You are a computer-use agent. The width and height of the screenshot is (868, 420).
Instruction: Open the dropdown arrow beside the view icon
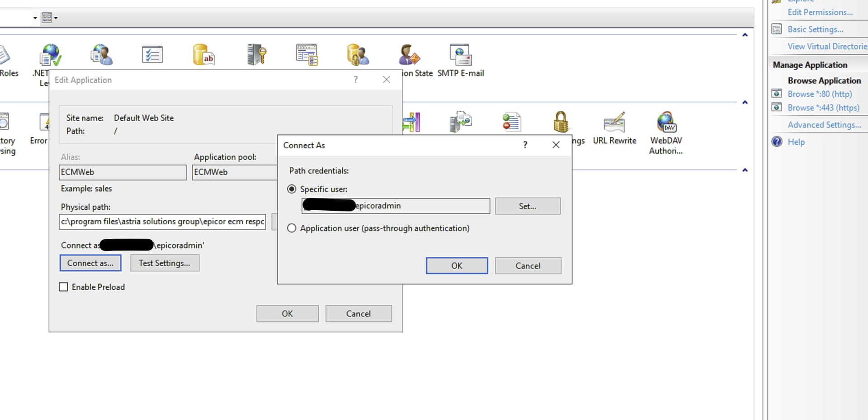[56, 18]
